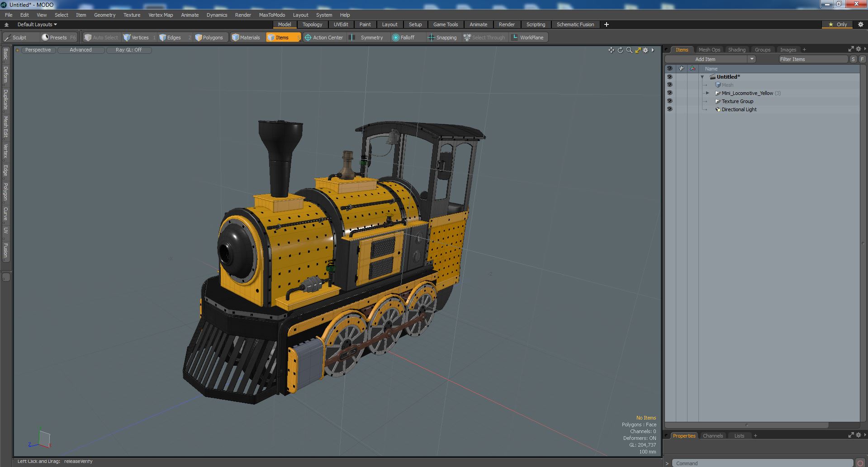Image resolution: width=868 pixels, height=467 pixels.
Task: Click the viewport pan (move) icon
Action: tap(611, 50)
